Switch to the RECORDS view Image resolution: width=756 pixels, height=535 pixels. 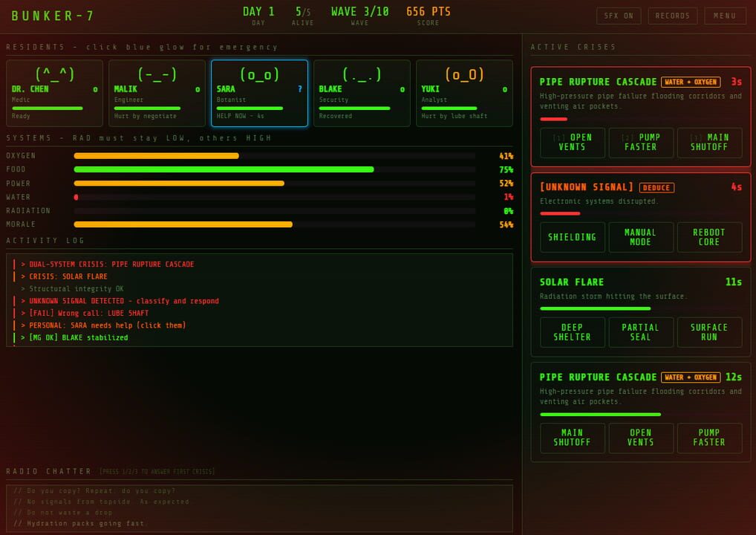672,15
